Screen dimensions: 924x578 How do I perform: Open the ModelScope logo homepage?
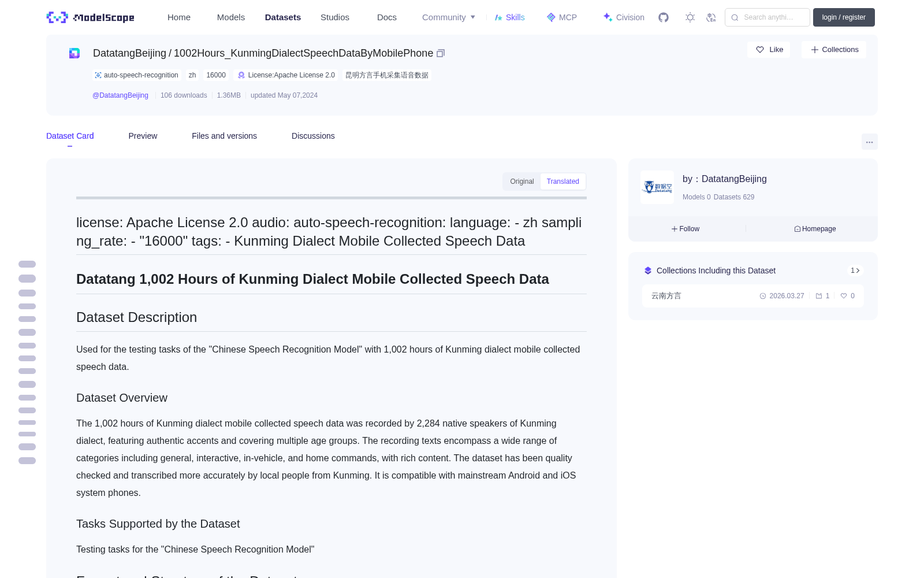click(91, 17)
